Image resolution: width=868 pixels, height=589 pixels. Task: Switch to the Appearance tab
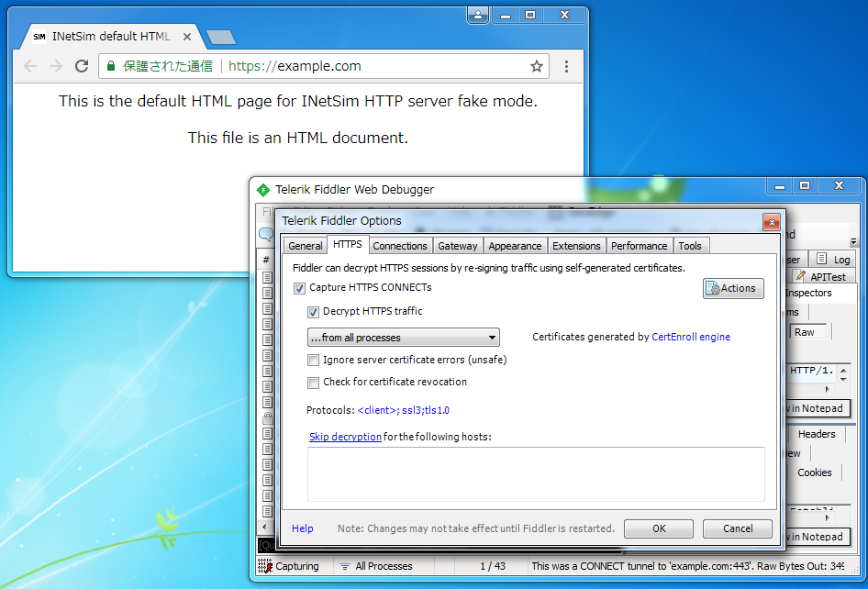515,246
